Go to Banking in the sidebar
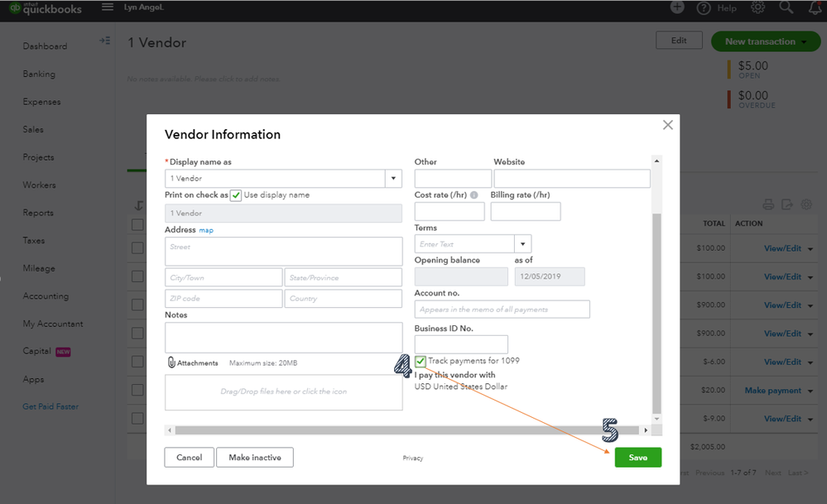 tap(39, 74)
